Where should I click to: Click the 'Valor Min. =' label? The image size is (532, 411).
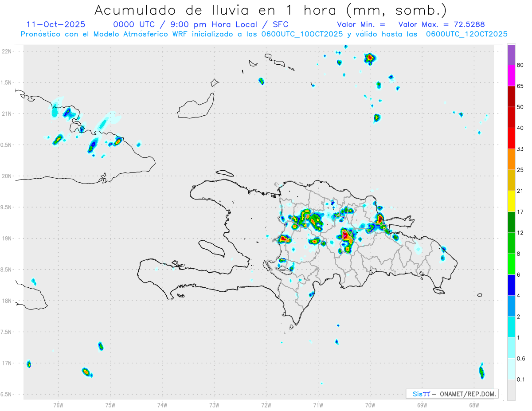click(x=361, y=24)
